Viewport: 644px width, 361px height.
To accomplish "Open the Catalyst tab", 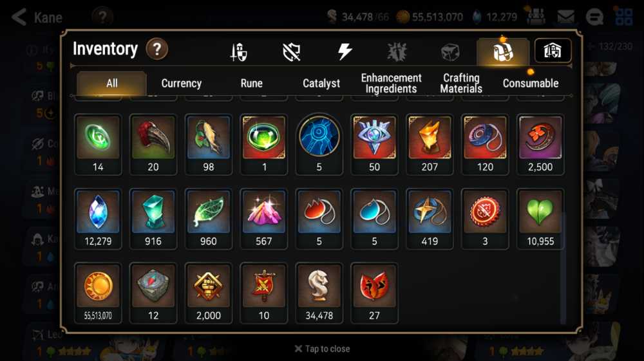I will (321, 83).
